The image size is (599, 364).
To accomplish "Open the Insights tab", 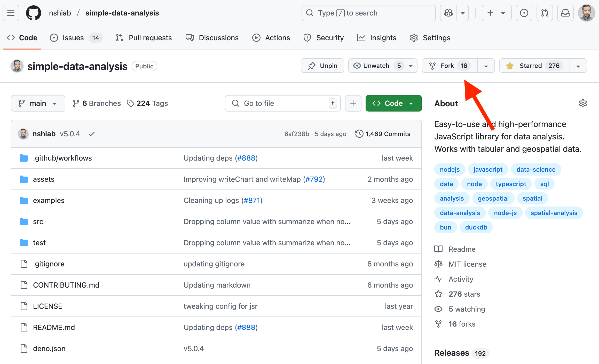I will (x=376, y=38).
